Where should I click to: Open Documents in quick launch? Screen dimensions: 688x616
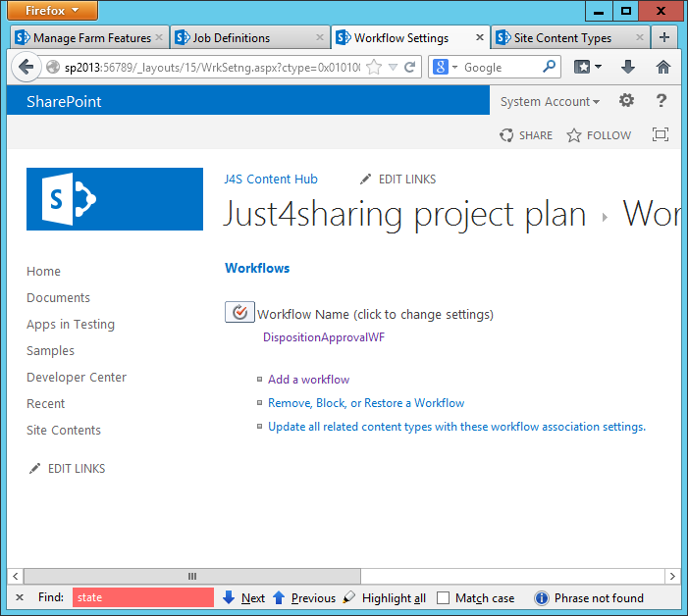(x=58, y=297)
